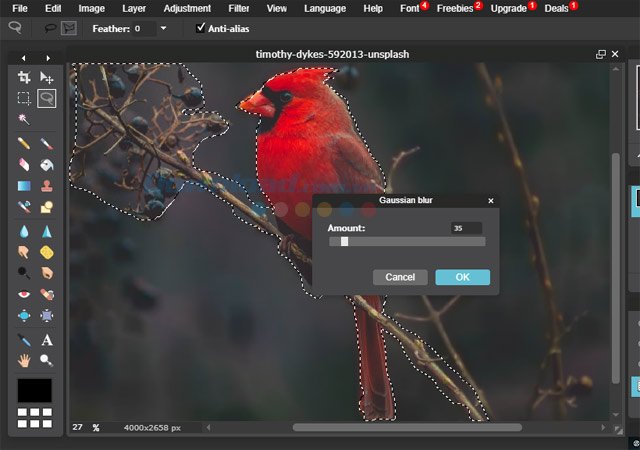The width and height of the screenshot is (640, 450).
Task: Open the Feather value dropdown arrow
Action: point(164,28)
